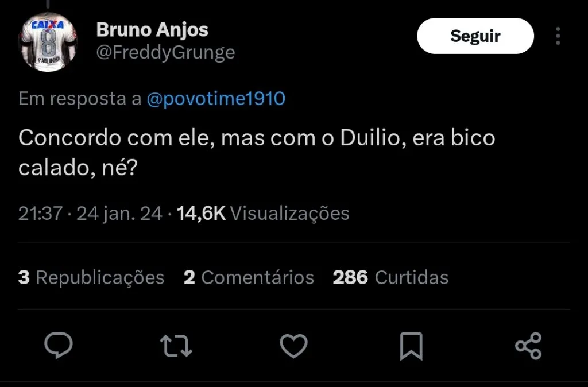Reply to the tweet via the comment bubble icon
This screenshot has height=387, width=588.
tap(59, 346)
